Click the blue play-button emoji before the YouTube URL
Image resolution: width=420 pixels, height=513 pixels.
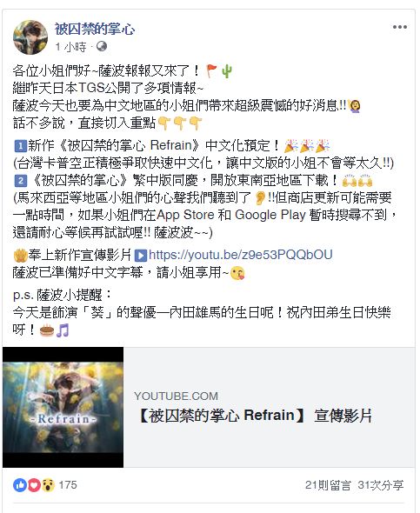(141, 256)
